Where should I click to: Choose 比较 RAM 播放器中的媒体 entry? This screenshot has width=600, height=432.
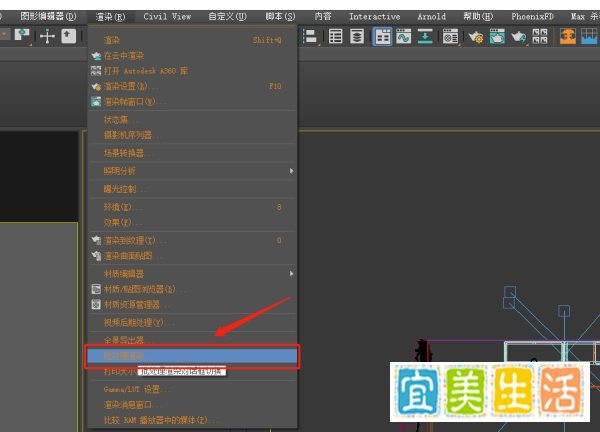tap(192, 420)
